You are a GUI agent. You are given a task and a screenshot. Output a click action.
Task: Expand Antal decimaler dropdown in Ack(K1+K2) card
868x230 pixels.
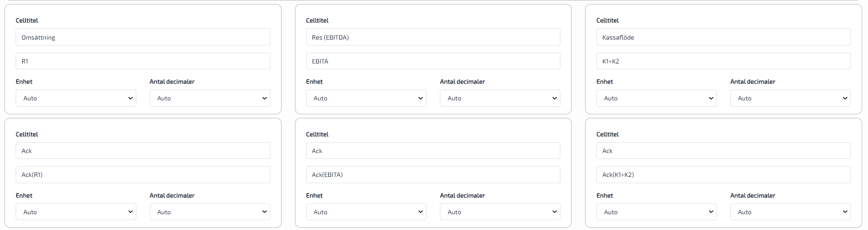pyautogui.click(x=791, y=212)
